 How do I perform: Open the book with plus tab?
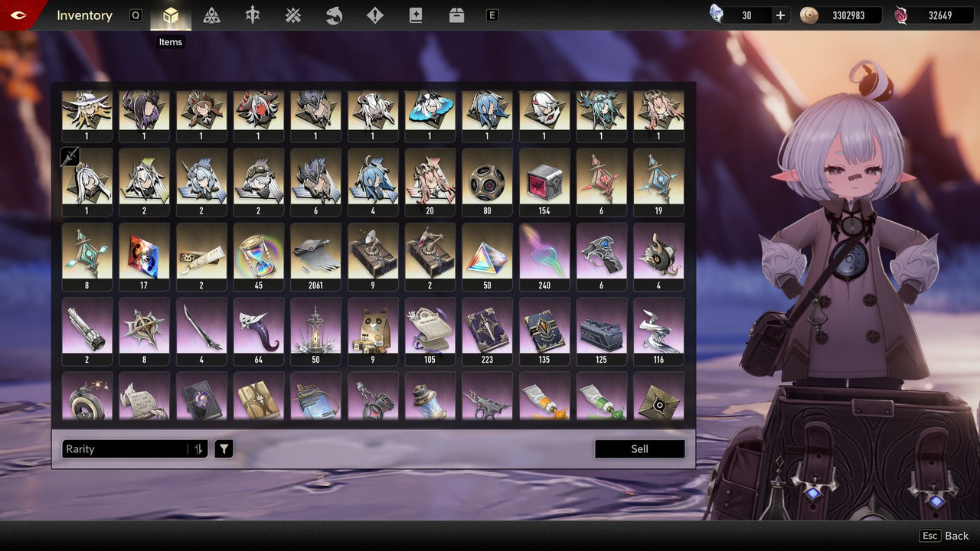(416, 15)
